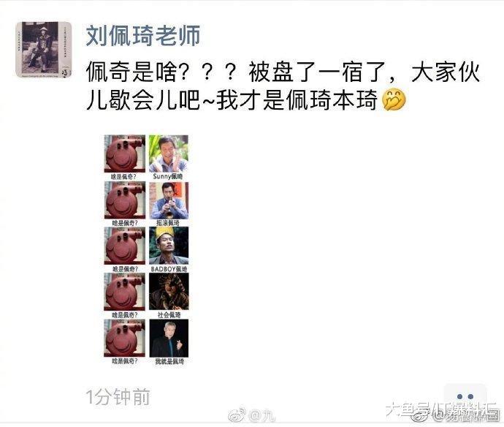Image resolution: width=504 pixels, height=427 pixels.
Task: Click the pig image beside BADBOY佩琦
Action: 125,246
